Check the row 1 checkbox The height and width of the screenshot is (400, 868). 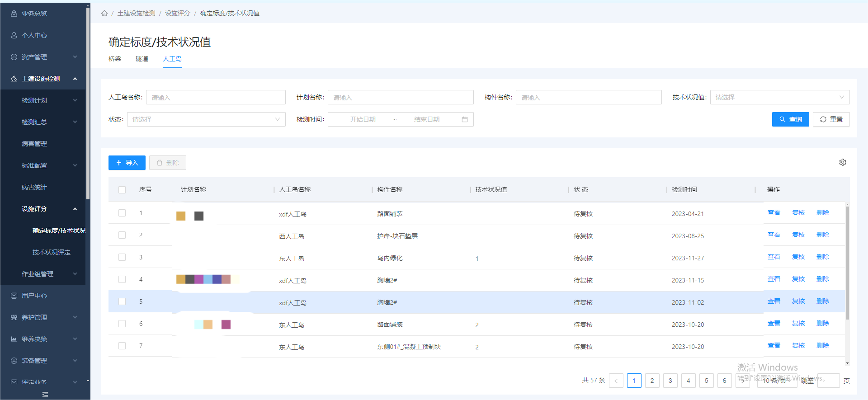point(122,213)
